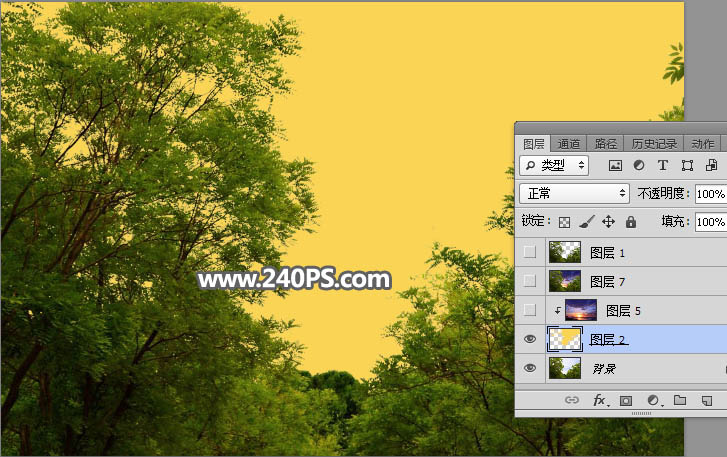The image size is (727, 457).
Task: Filter layers by pixel image type
Action: click(615, 165)
